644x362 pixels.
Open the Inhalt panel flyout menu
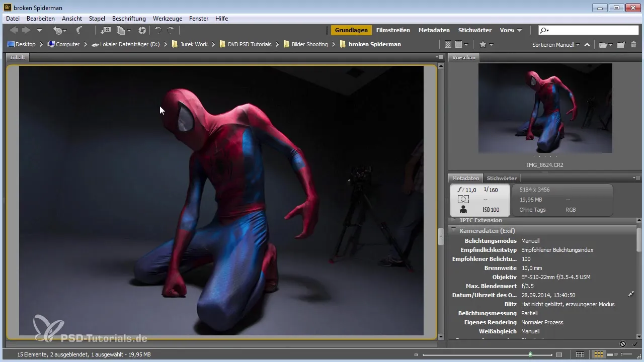click(x=439, y=57)
